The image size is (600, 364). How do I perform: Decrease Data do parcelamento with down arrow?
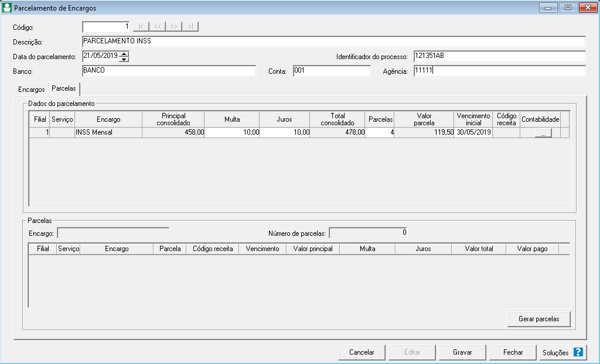pyautogui.click(x=124, y=59)
